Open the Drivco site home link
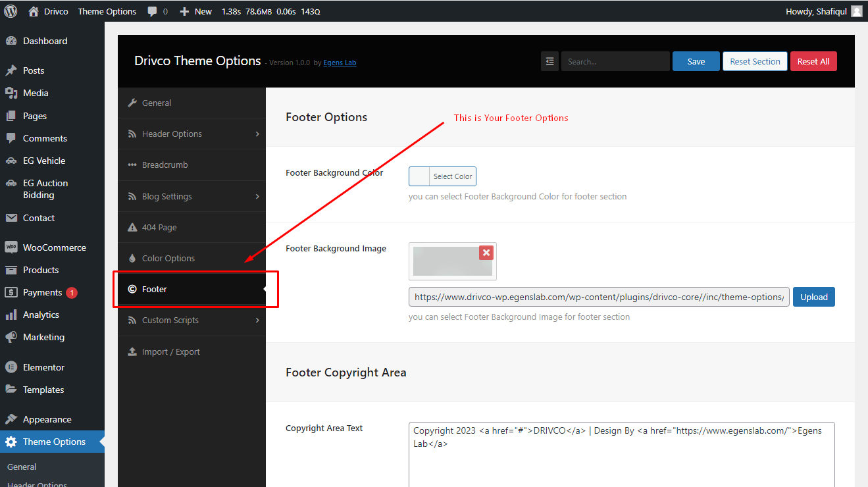Image resolution: width=868 pixels, height=487 pixels. click(x=48, y=11)
